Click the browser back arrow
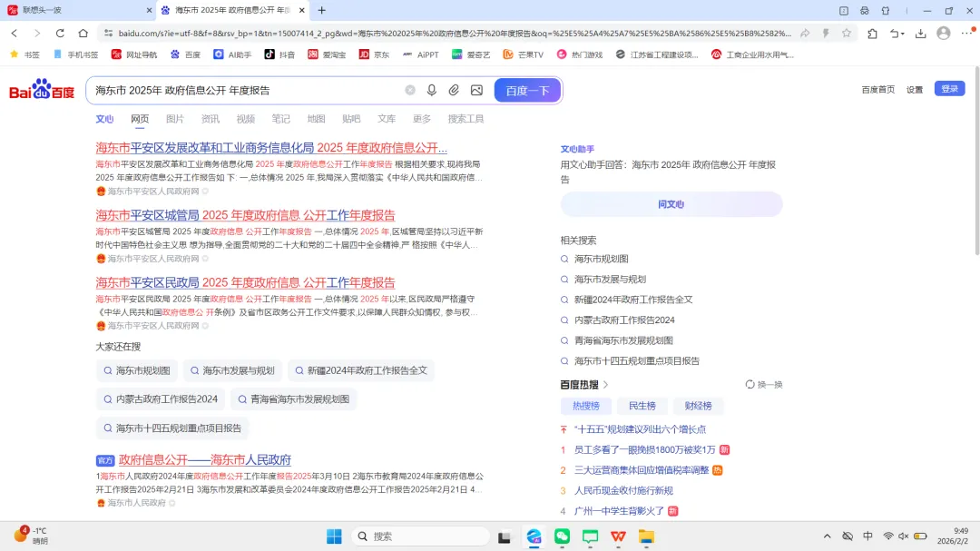The image size is (980, 551). (x=15, y=34)
